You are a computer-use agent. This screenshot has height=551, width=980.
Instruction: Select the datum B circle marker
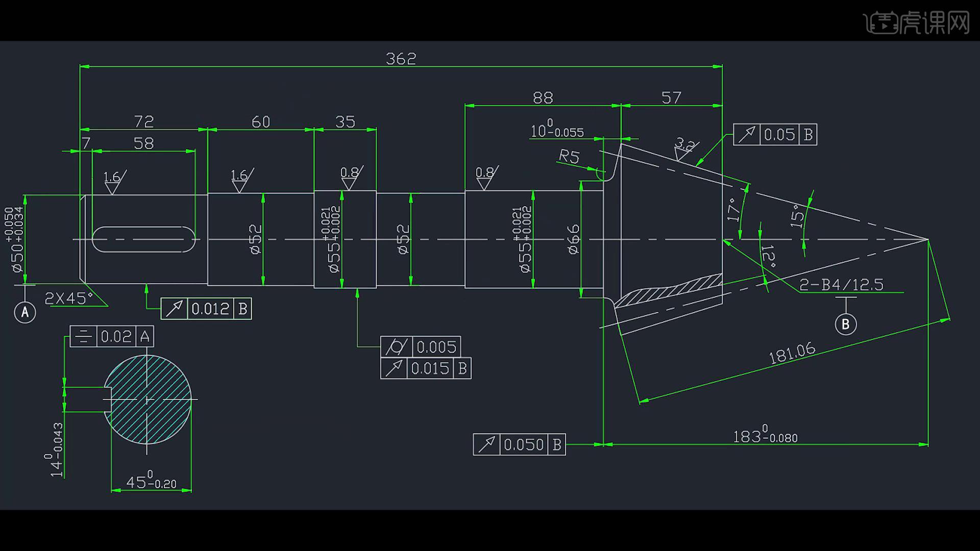pyautogui.click(x=846, y=324)
